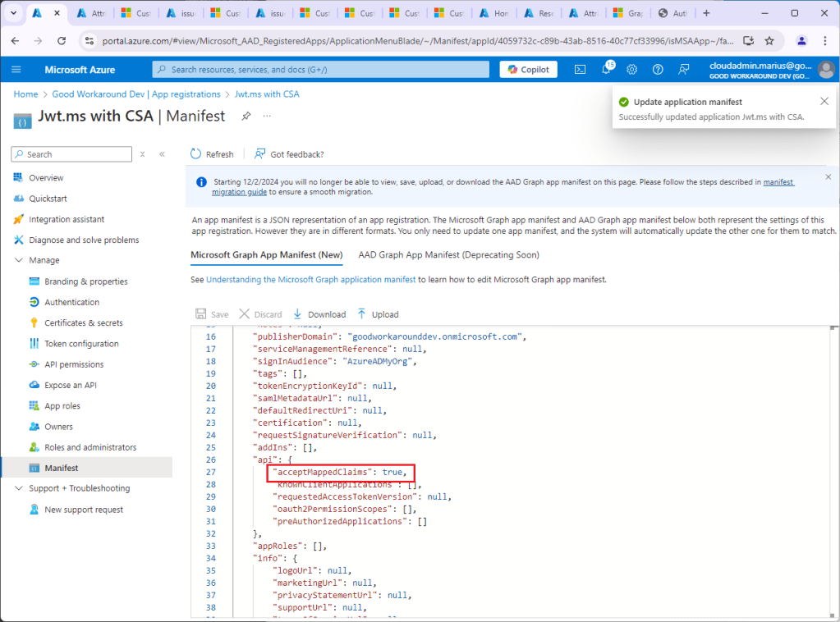Collapse the left navigation menu
Viewport: 840px width, 622px height.
(x=162, y=154)
